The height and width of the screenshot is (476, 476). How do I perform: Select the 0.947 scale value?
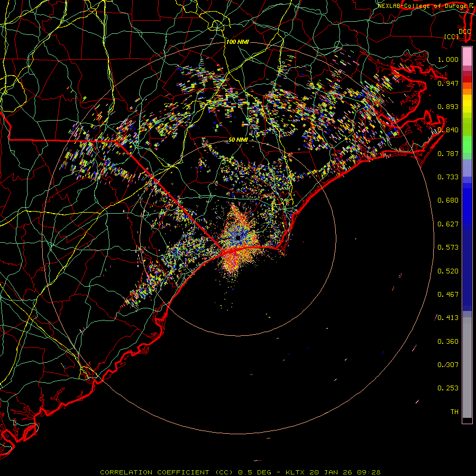(x=448, y=83)
